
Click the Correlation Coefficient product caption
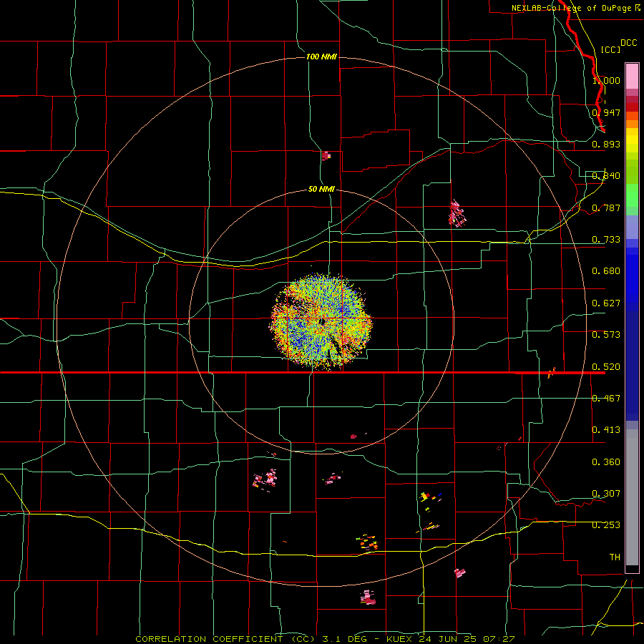pos(325,639)
